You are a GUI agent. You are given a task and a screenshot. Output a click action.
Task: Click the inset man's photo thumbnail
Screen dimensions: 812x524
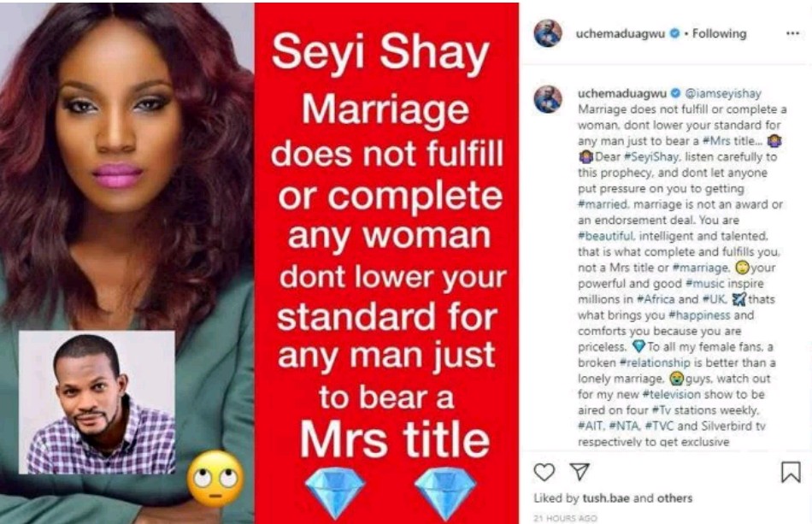(97, 402)
